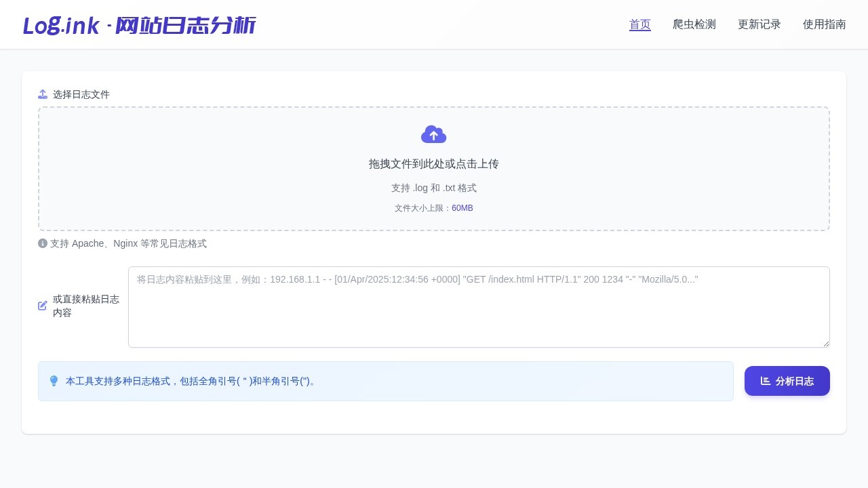
Task: Click the 选择日志文件 label
Action: [x=81, y=94]
